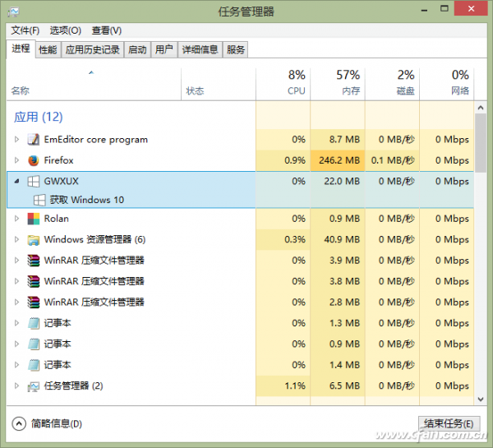Click the icon of the 记事本 row using 0.9 MB
The image size is (493, 448).
(34, 344)
